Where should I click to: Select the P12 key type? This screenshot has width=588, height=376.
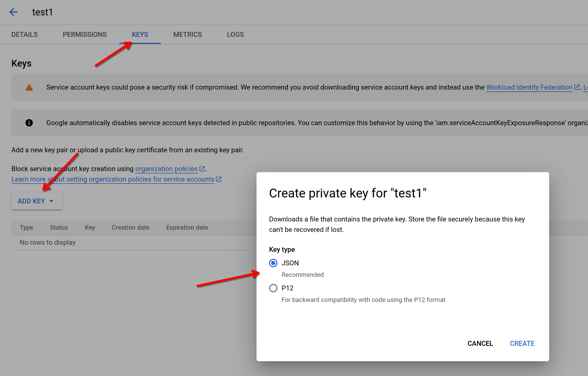pos(273,288)
